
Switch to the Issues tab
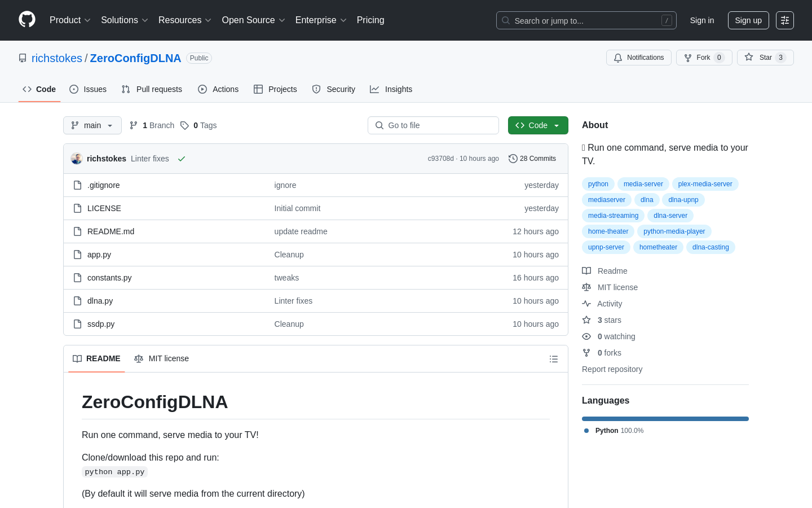(x=88, y=89)
